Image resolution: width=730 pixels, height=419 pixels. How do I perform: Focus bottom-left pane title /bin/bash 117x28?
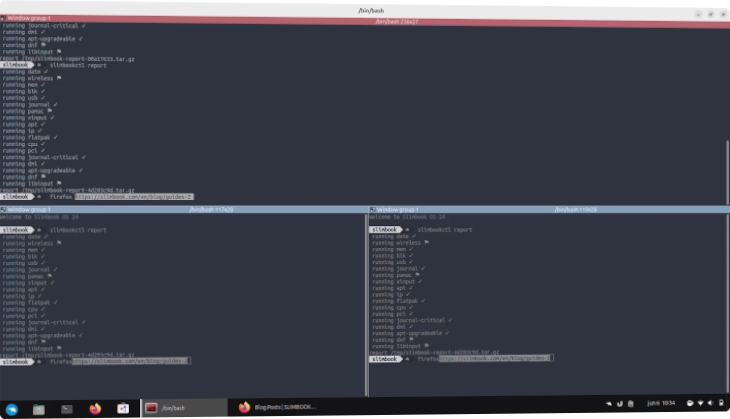click(x=211, y=210)
